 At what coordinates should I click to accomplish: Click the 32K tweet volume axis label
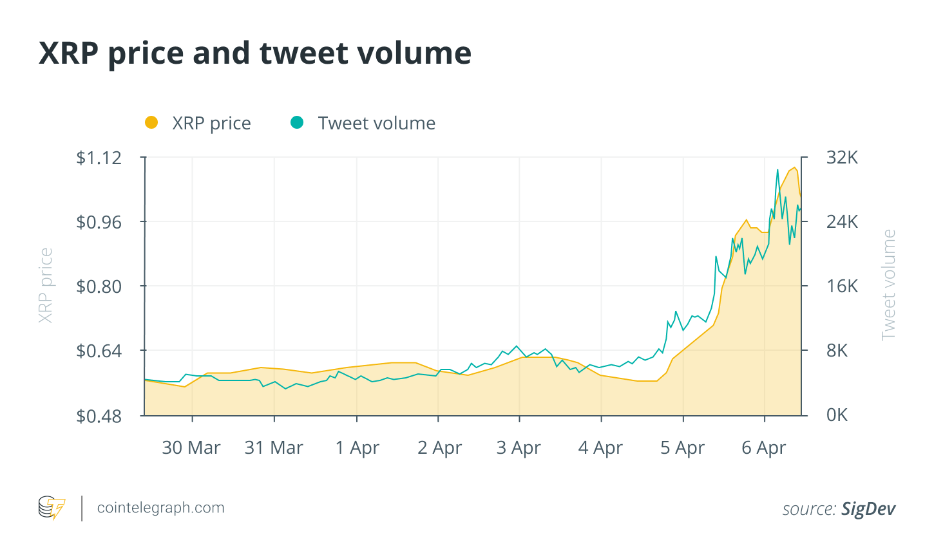coord(843,158)
